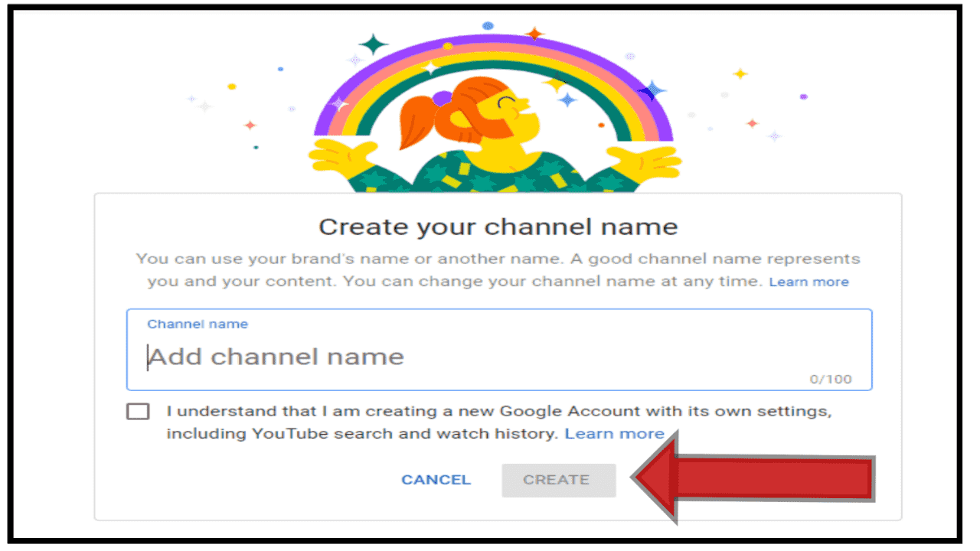Open Learn more link about channel names

[x=809, y=282]
